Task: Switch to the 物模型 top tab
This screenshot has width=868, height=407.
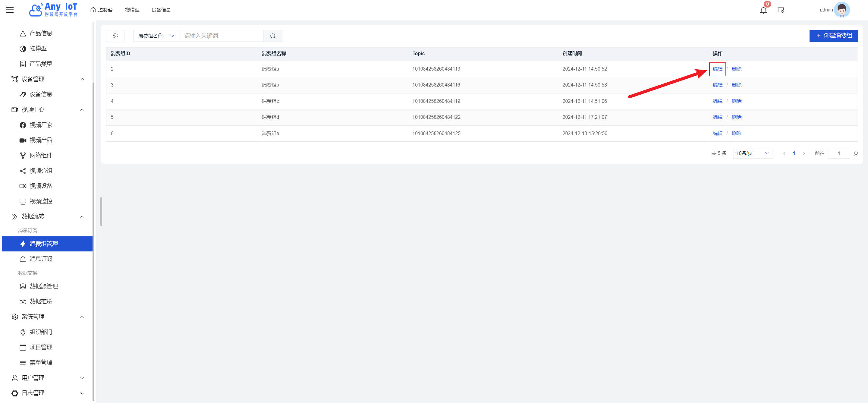Action: click(x=132, y=10)
